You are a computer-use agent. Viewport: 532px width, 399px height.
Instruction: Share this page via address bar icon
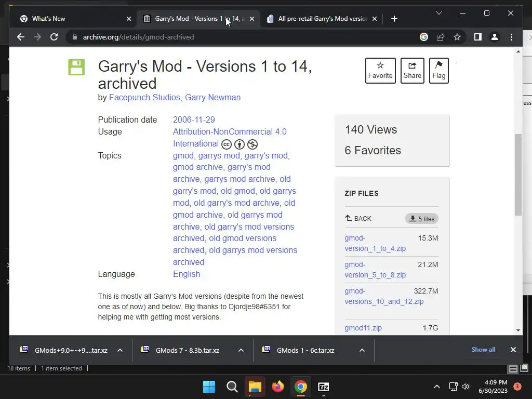tap(441, 37)
